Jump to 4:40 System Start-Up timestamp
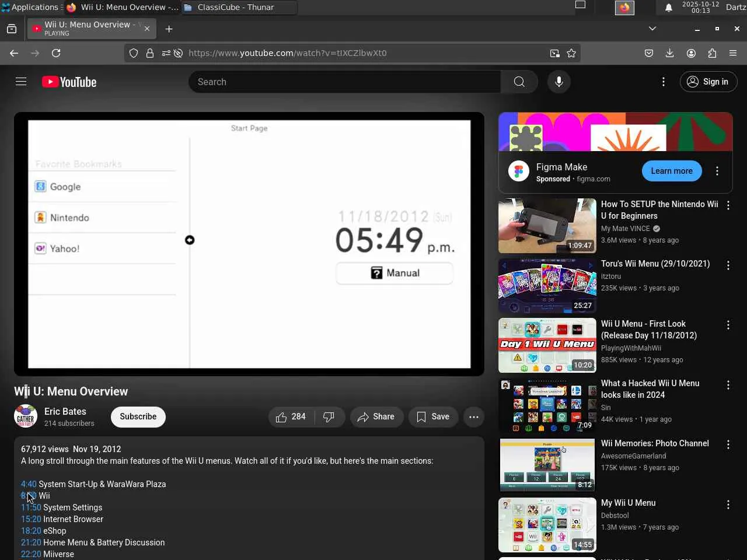The image size is (747, 560). click(29, 484)
